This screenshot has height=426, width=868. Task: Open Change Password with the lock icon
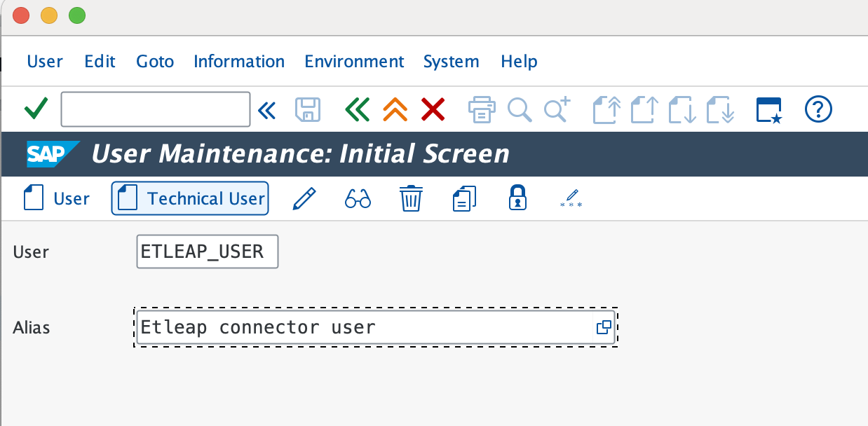(517, 198)
